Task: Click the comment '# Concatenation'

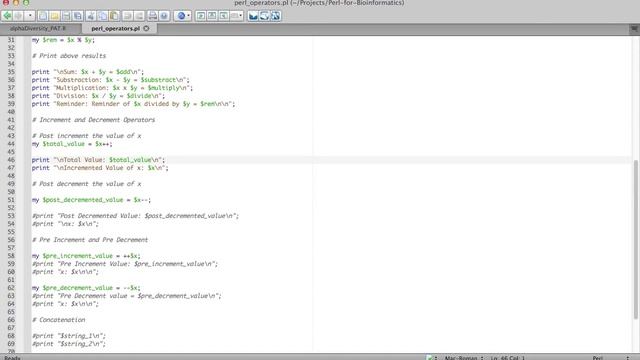Action: point(59,320)
